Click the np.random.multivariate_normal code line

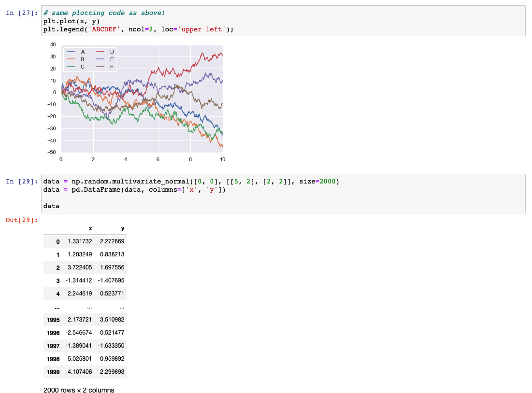(191, 182)
